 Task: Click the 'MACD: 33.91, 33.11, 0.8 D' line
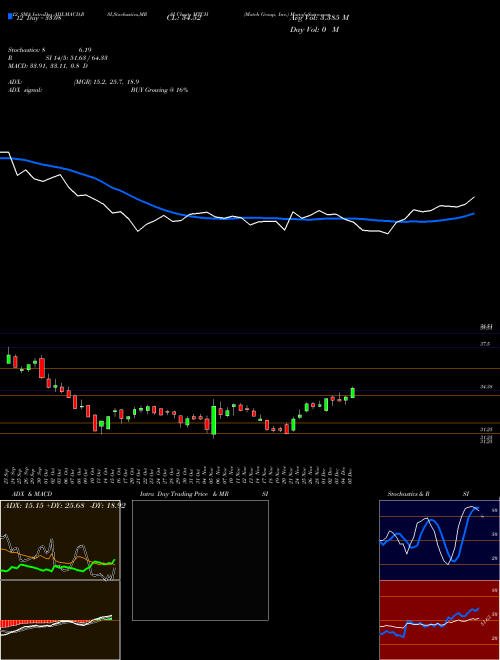(48, 66)
